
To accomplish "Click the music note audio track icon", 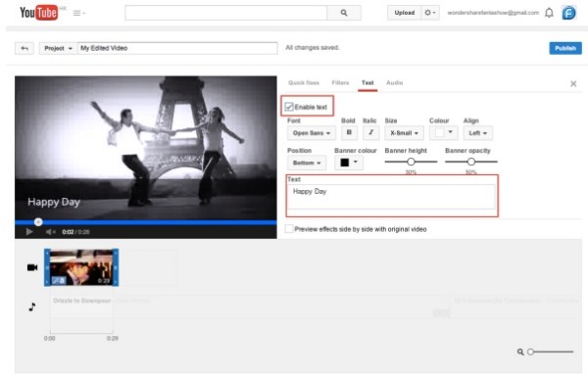I will point(32,306).
